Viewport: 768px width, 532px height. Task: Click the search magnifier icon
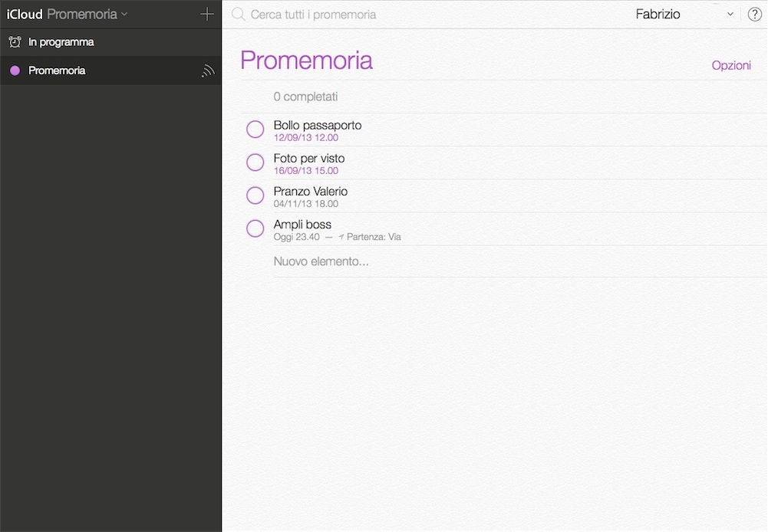coord(238,15)
